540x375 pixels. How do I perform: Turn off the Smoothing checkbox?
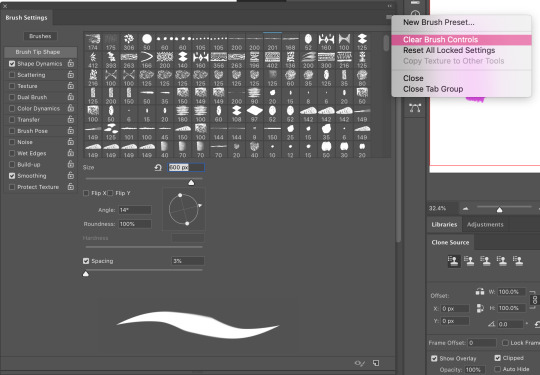pos(12,176)
